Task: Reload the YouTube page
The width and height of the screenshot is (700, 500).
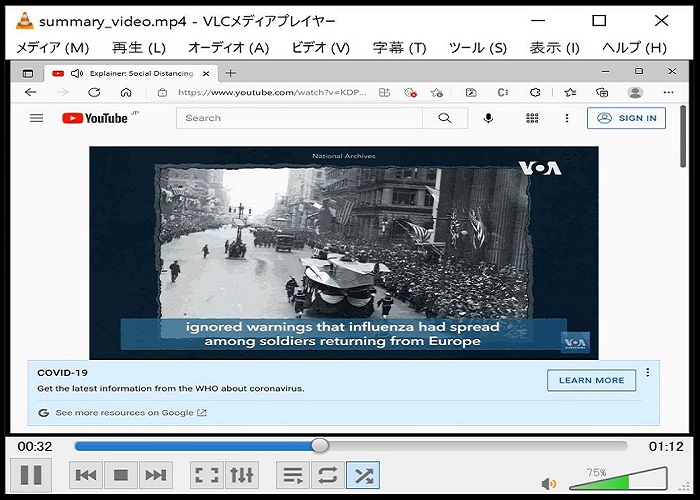Action: pyautogui.click(x=94, y=92)
